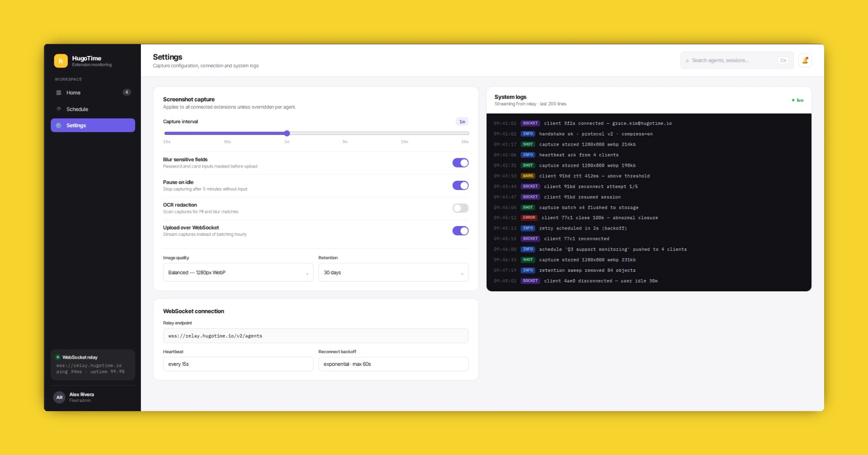868x455 pixels.
Task: Toggle Upload over WebSocket off
Action: pos(460,231)
